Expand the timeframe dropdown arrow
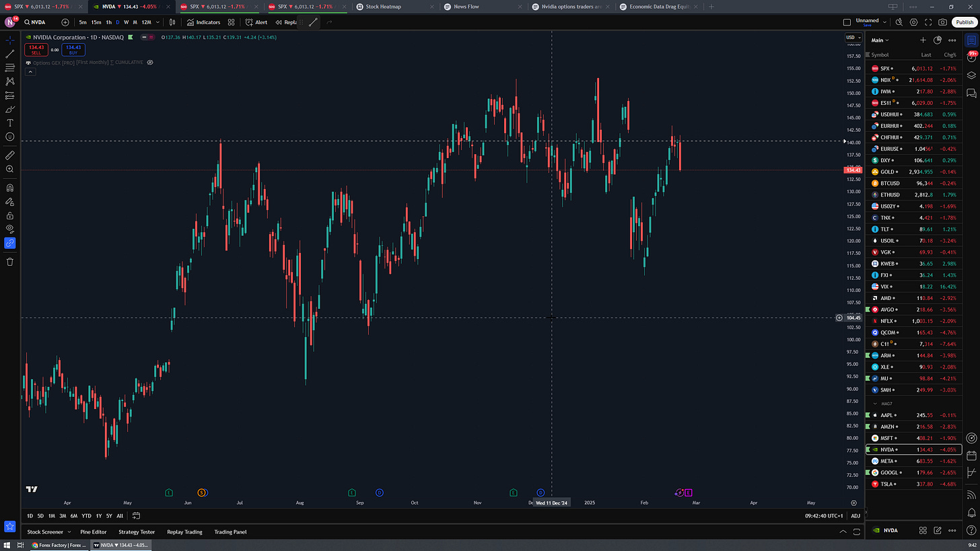 [157, 22]
